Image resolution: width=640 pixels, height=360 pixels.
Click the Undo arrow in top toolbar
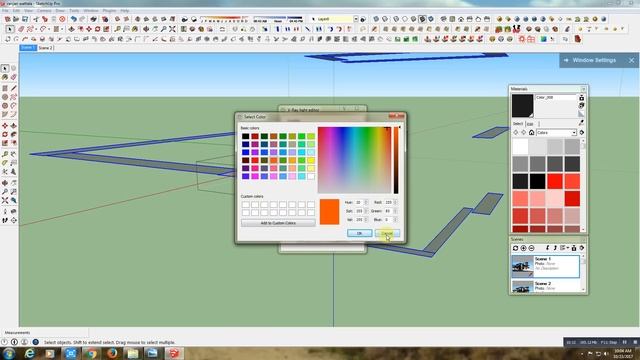pos(73,19)
